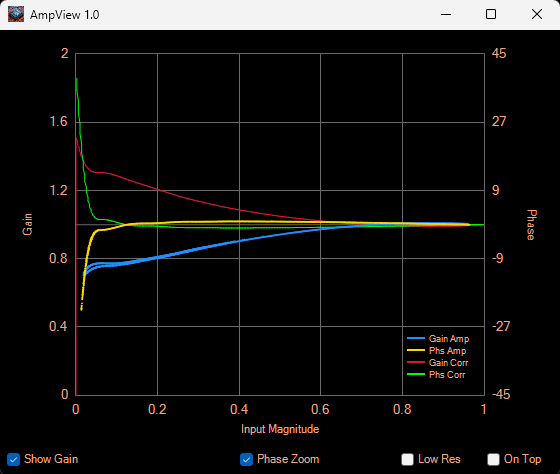Click the green Phs Corr legend line
Screen dimensions: 560x474
click(x=416, y=375)
